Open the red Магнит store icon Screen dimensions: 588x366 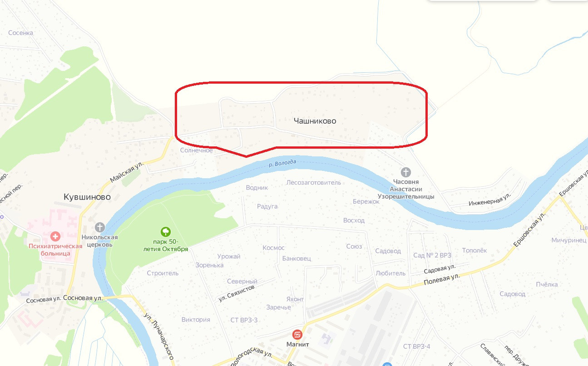[x=297, y=335]
